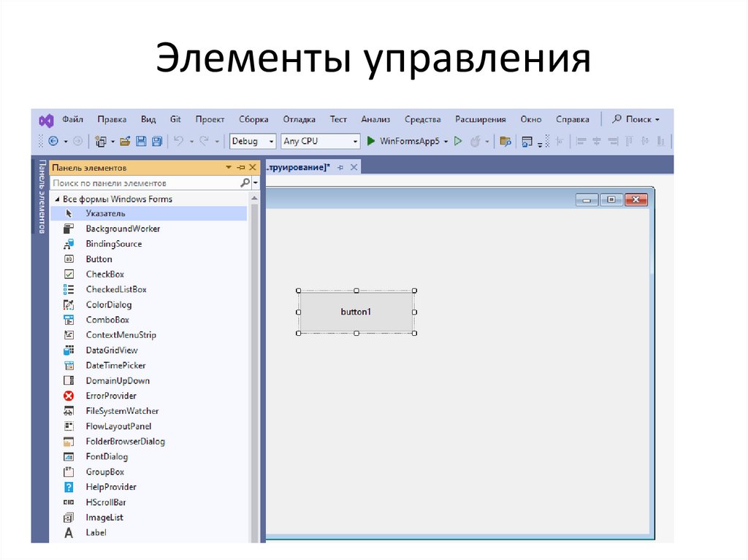Open the Сборка menu
Viewport: 748px width, 560px height.
253,119
